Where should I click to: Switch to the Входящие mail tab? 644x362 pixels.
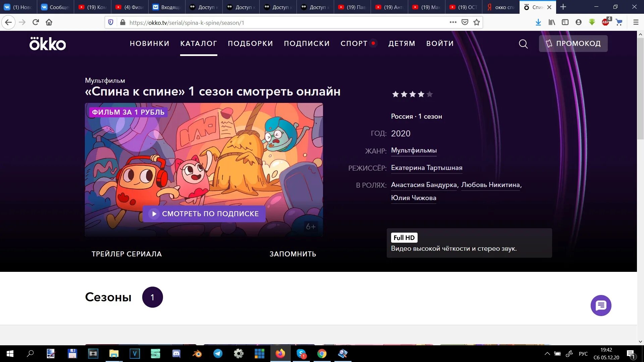(x=167, y=7)
